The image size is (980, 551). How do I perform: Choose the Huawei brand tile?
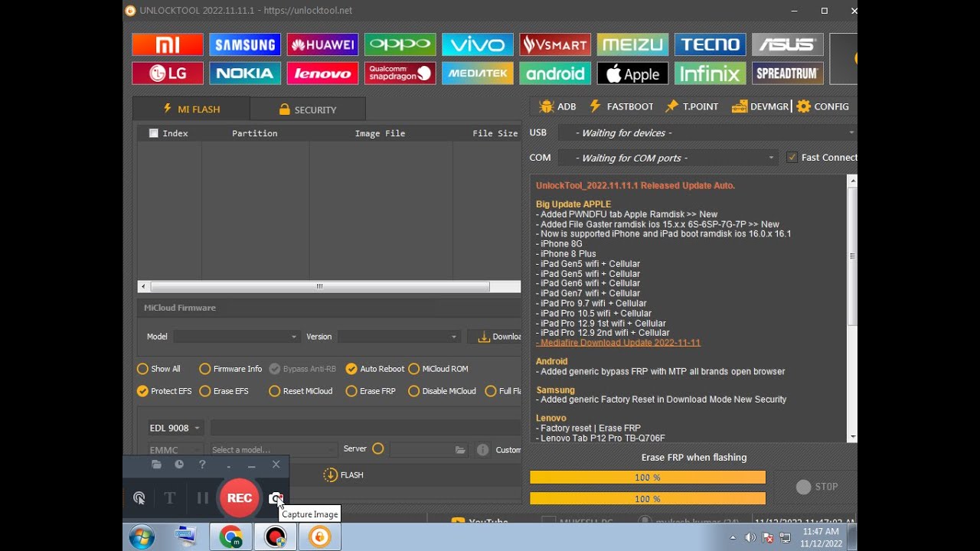point(322,44)
